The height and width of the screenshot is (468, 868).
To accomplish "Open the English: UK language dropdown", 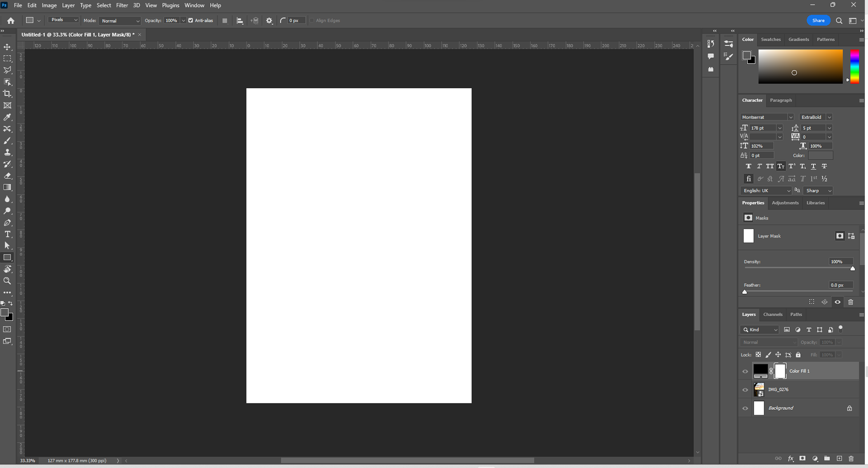I will click(x=766, y=191).
